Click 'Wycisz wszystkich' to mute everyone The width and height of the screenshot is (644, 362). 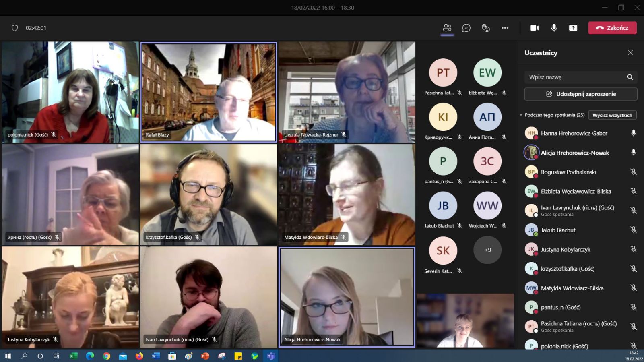point(612,115)
